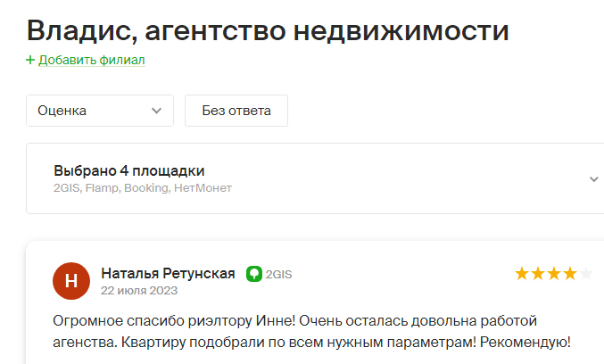Click the empty fifth rating star

pyautogui.click(x=586, y=274)
